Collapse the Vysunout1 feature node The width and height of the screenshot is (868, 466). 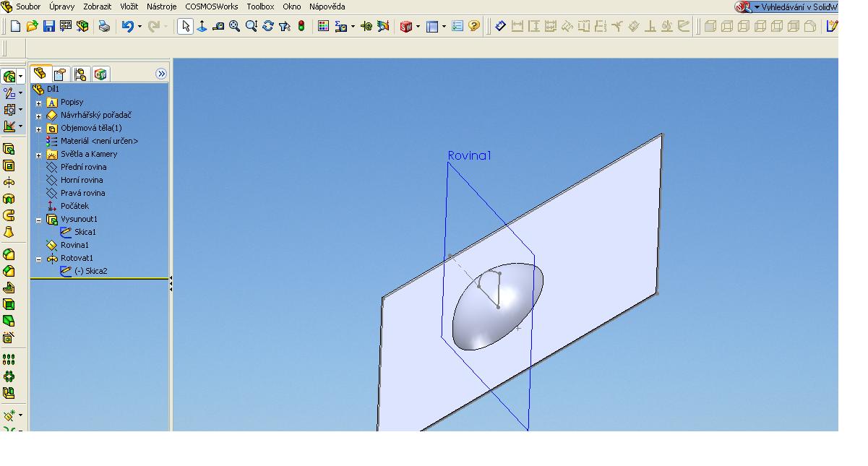(x=39, y=220)
